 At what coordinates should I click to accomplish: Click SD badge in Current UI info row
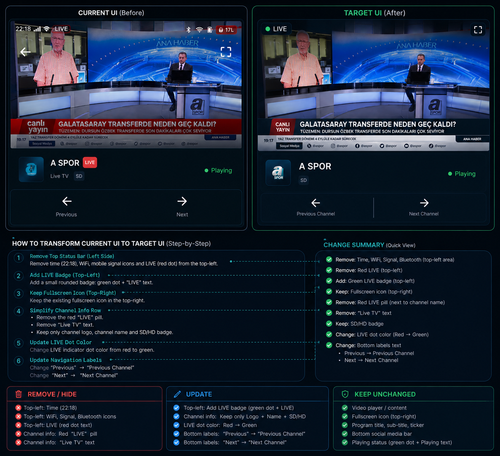click(x=79, y=176)
